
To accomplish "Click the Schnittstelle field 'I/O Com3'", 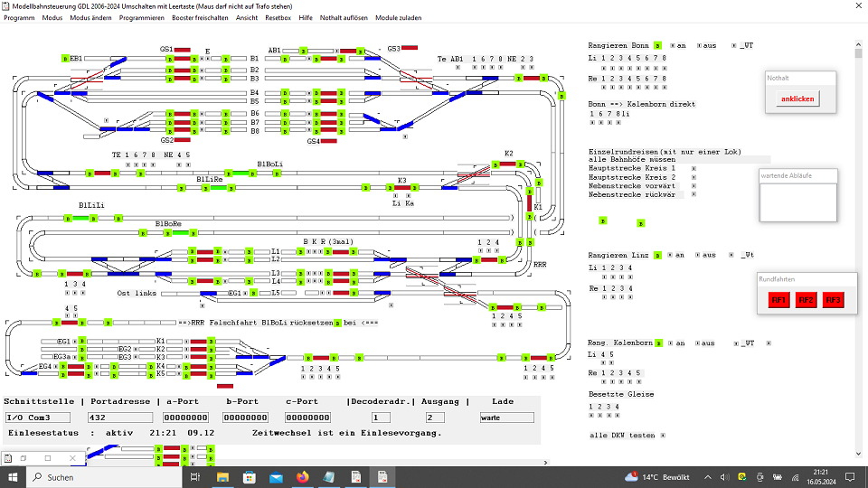I will (38, 418).
